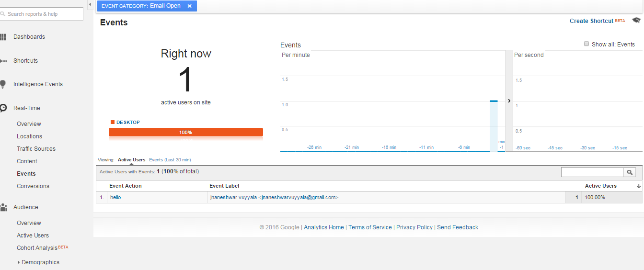The height and width of the screenshot is (270, 644).
Task: Toggle the chart divider arrow handle
Action: [x=509, y=101]
